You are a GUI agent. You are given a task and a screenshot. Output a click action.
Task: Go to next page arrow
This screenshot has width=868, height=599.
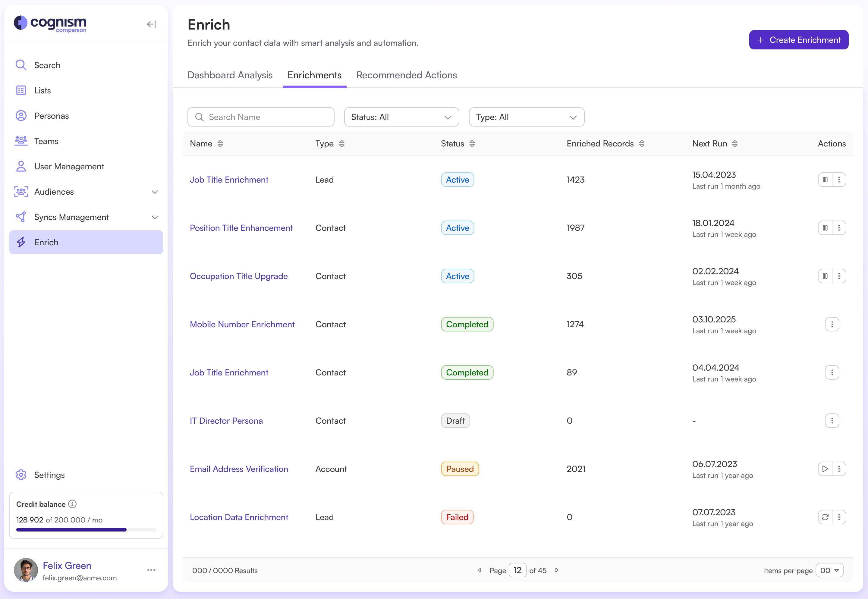point(557,570)
